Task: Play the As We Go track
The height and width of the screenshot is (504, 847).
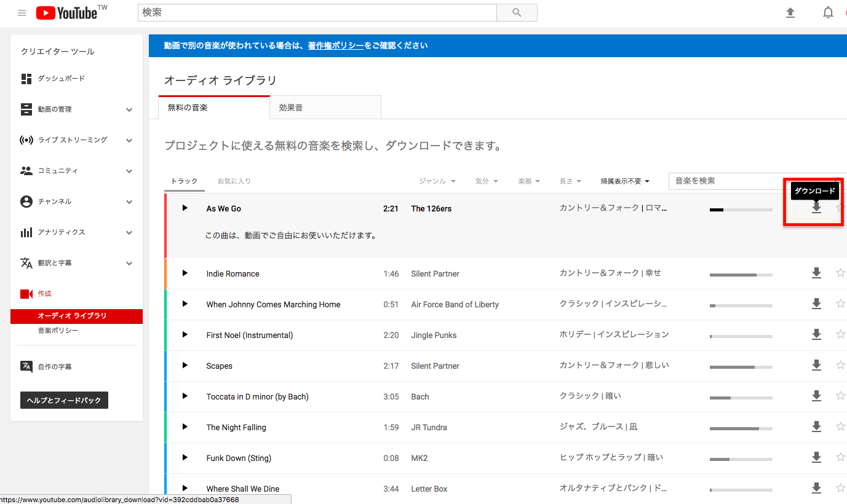Action: point(185,208)
